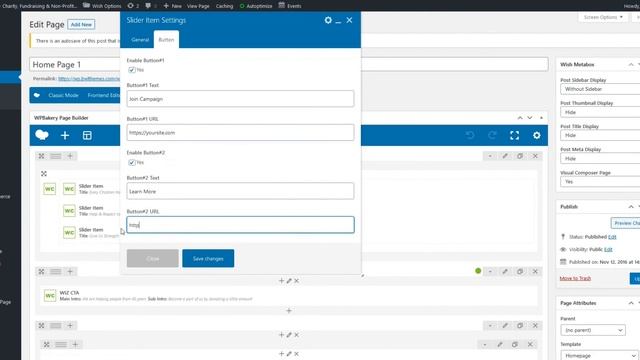Viewport: 640px width, 360px height.
Task: Add element below WSZ CTA
Action: tap(289, 311)
